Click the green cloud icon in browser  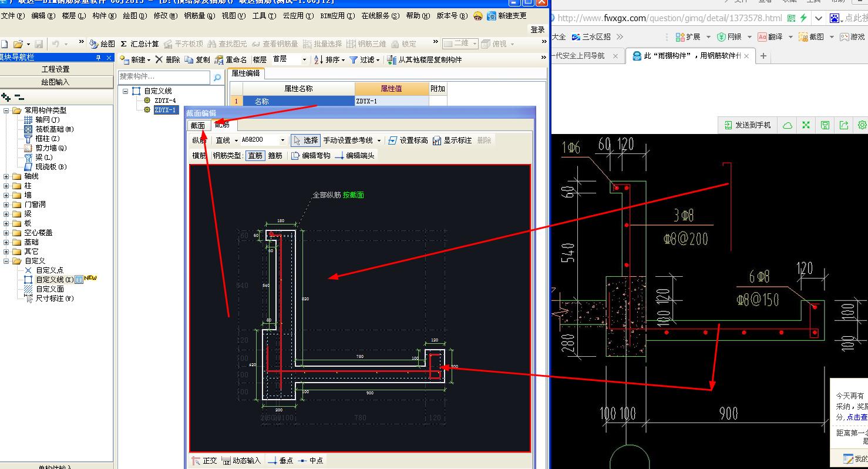(x=788, y=125)
